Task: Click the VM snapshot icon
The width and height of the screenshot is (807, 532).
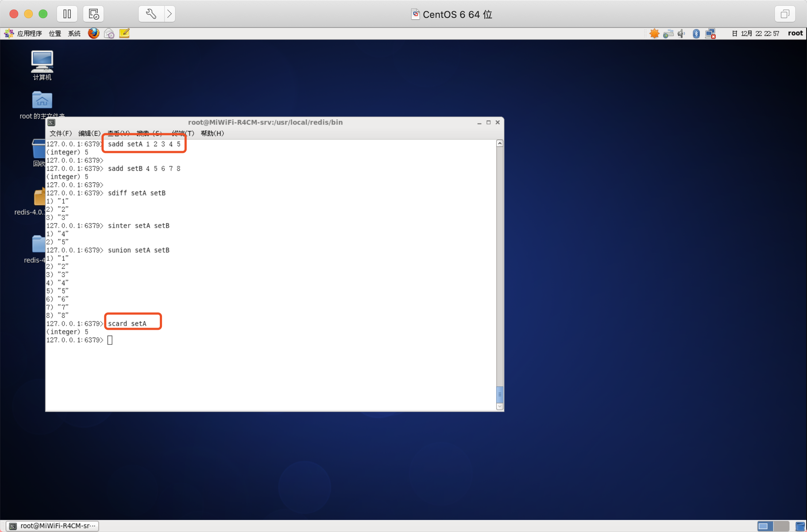Action: click(93, 14)
